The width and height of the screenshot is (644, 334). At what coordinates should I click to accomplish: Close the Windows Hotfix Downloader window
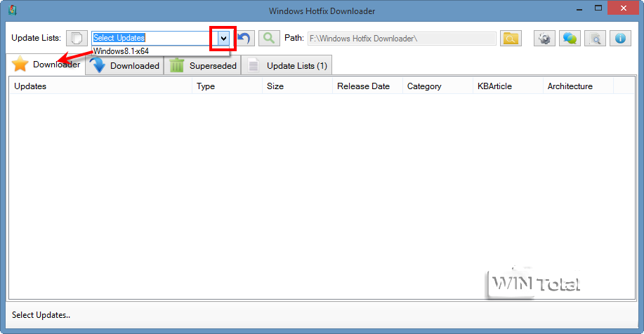pos(623,8)
